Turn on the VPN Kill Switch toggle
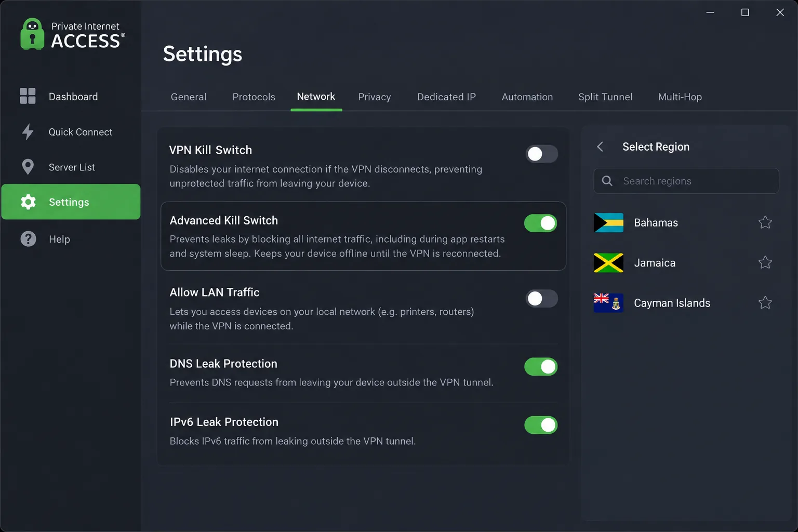 (541, 154)
